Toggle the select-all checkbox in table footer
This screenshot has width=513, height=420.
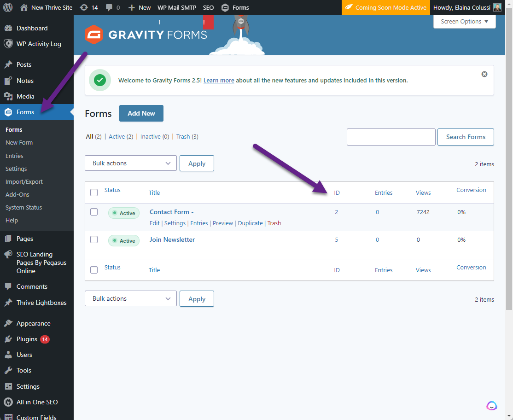coord(94,270)
